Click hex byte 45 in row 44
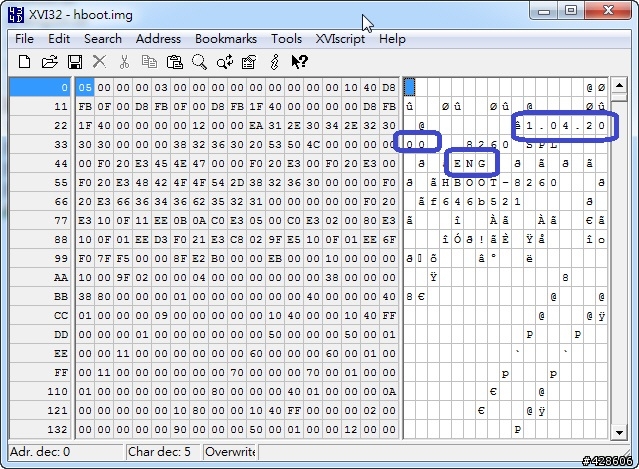639x469 pixels. coord(161,163)
